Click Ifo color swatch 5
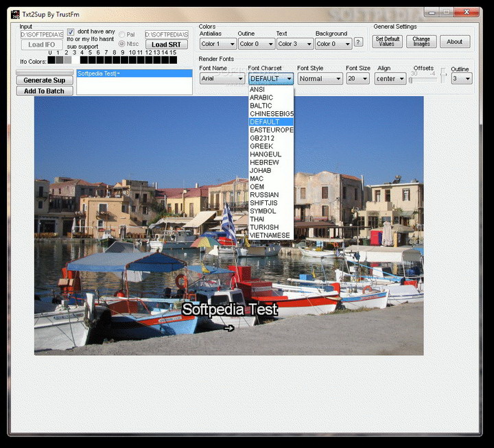The width and height of the screenshot is (494, 448). [92, 60]
